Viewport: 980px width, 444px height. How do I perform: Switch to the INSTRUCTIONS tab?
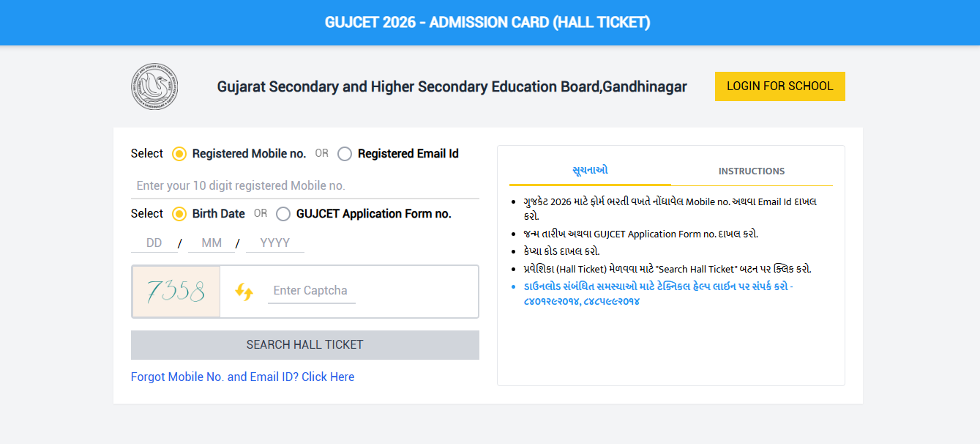(x=751, y=170)
